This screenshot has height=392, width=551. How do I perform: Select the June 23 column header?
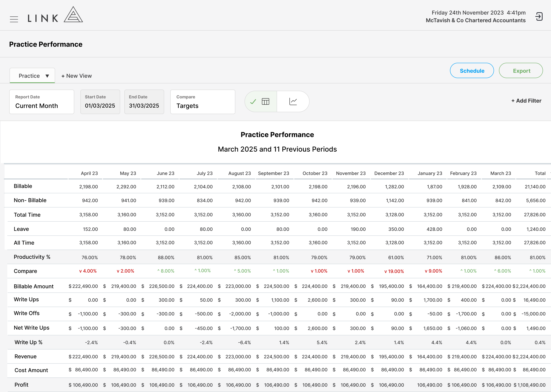[x=165, y=173]
